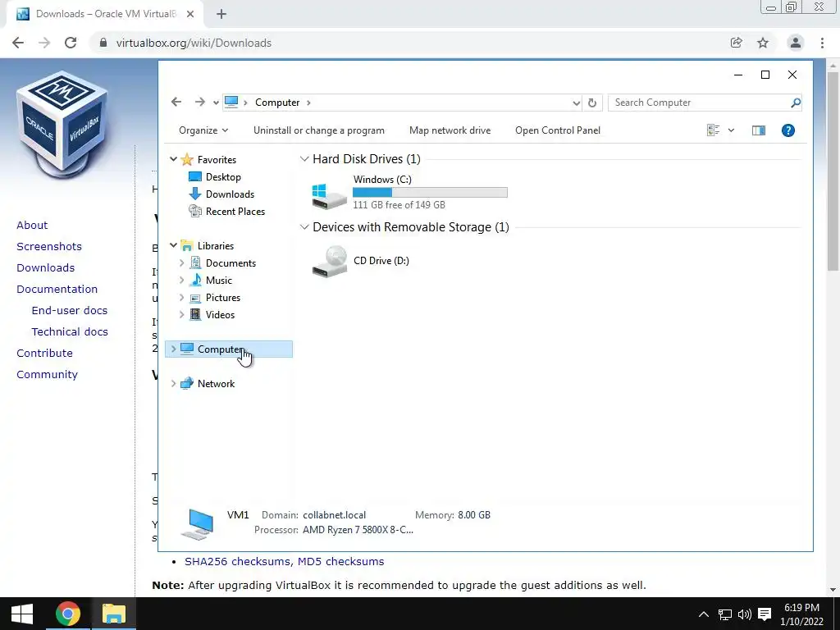Image resolution: width=840 pixels, height=630 pixels.
Task: Expand the Videos library node
Action: [x=181, y=314]
